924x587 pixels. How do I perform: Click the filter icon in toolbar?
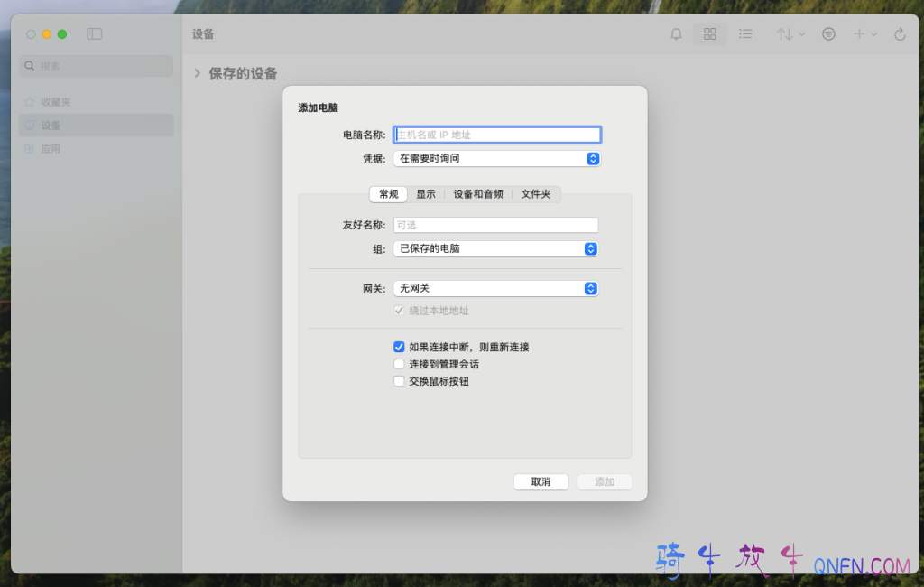click(828, 34)
